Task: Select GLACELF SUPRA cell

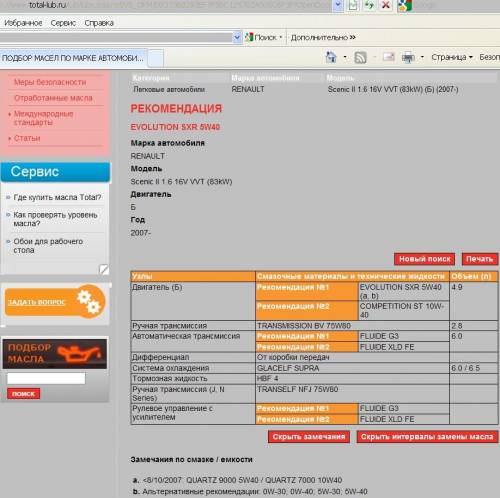Action: 352,368
